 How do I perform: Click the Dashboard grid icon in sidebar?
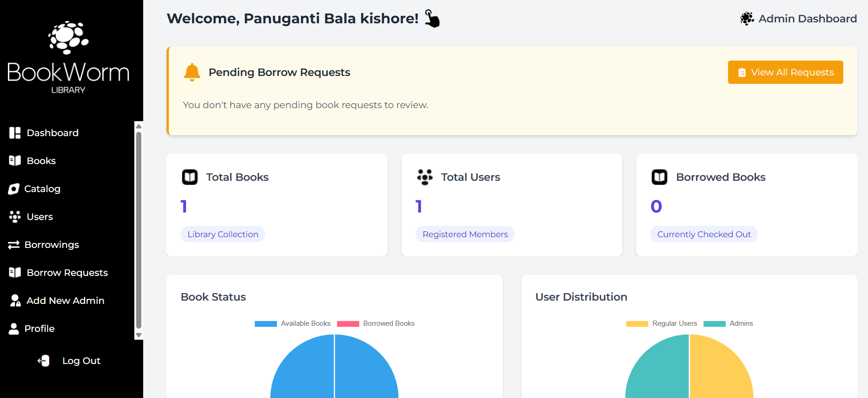[15, 133]
